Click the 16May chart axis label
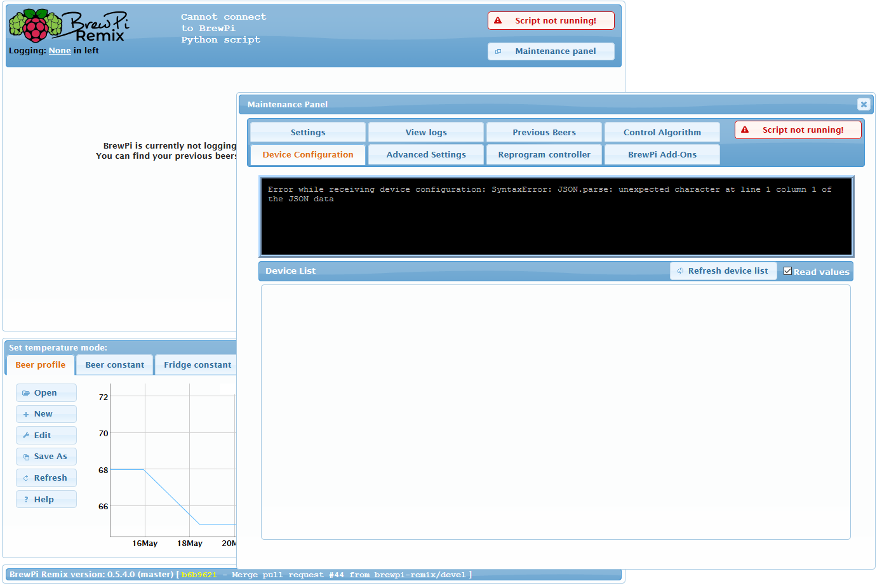The height and width of the screenshot is (588, 882). click(145, 544)
